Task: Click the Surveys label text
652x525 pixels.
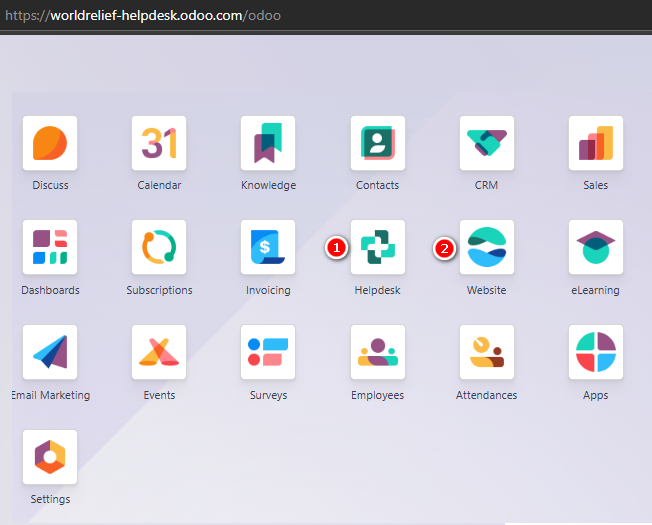Action: (268, 395)
